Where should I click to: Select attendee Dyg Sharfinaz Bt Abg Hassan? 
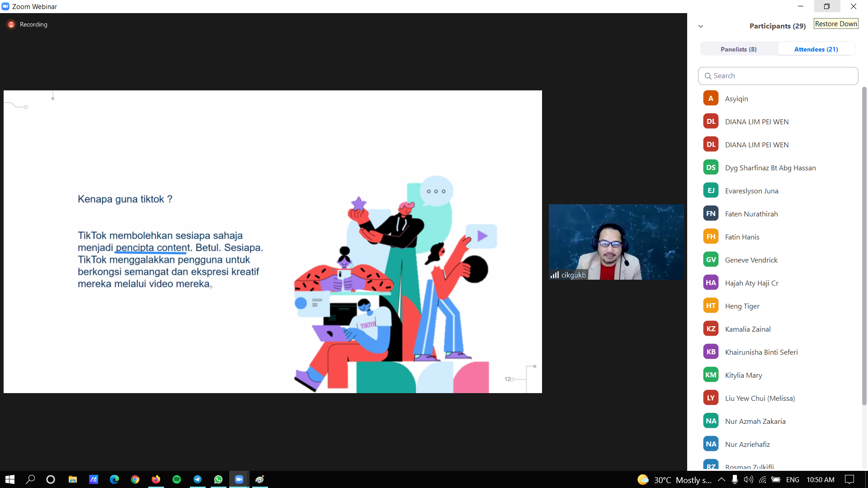click(x=770, y=168)
